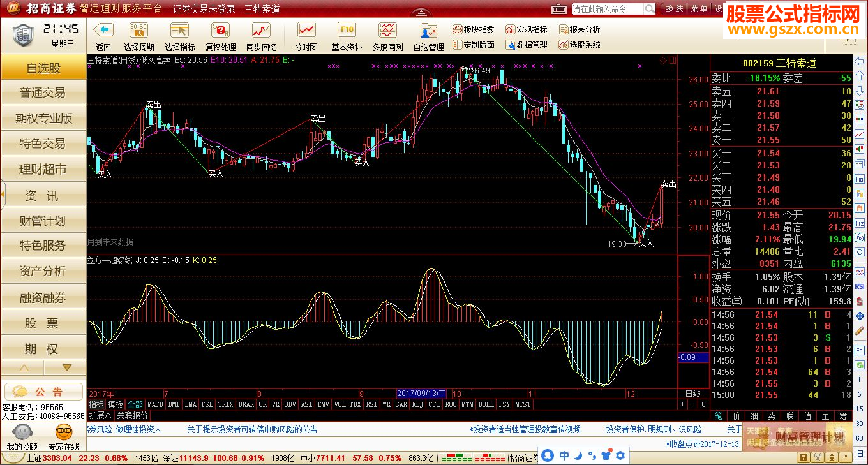Select the 细 detail tab
868x465 pixels.
754,416
